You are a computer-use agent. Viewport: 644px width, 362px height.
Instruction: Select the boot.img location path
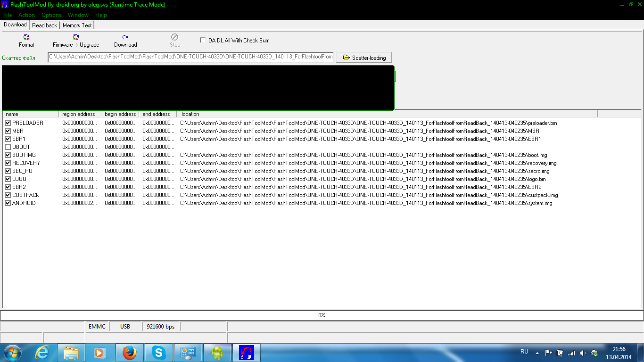363,155
